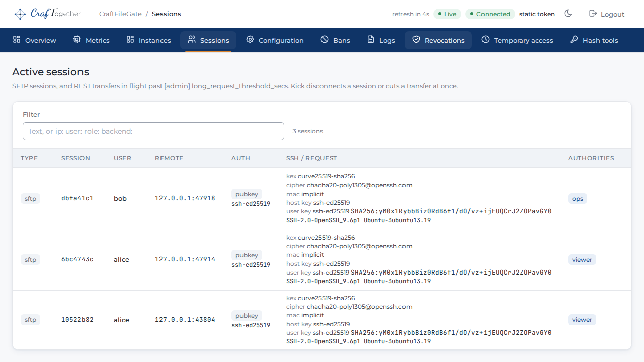
Task: Click the Logout arrow icon
Action: tap(593, 13)
